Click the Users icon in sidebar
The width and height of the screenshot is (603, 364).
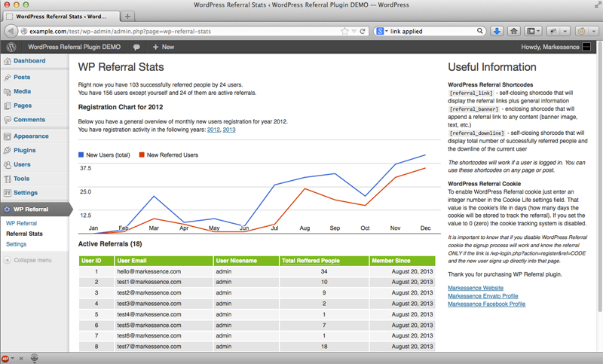pos(8,164)
